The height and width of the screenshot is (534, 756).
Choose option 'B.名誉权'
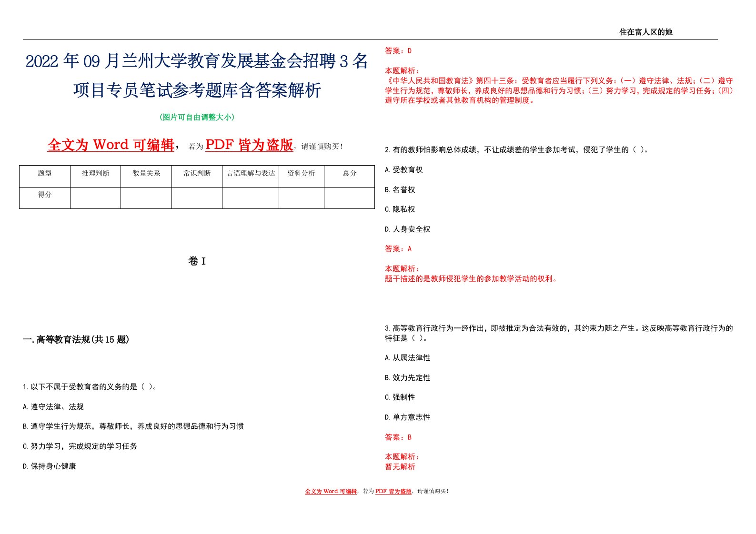pyautogui.click(x=400, y=190)
